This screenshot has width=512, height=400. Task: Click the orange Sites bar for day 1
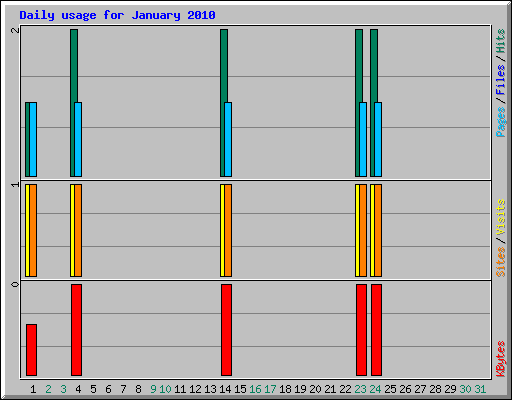33,230
